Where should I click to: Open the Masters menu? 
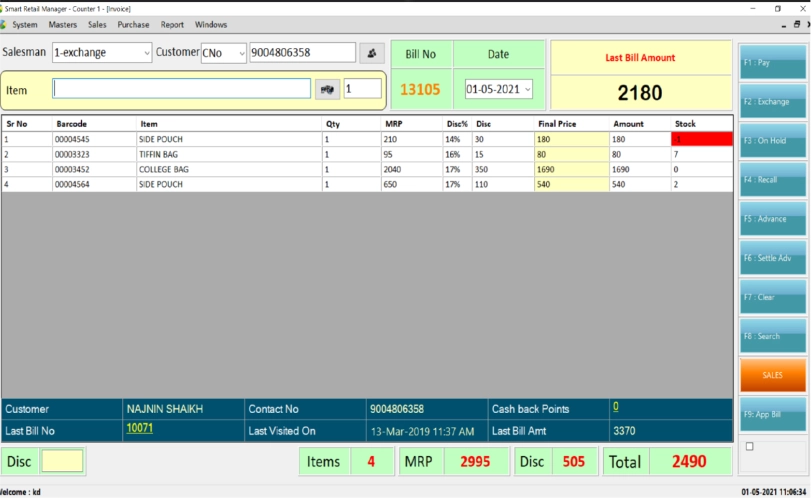coord(62,24)
